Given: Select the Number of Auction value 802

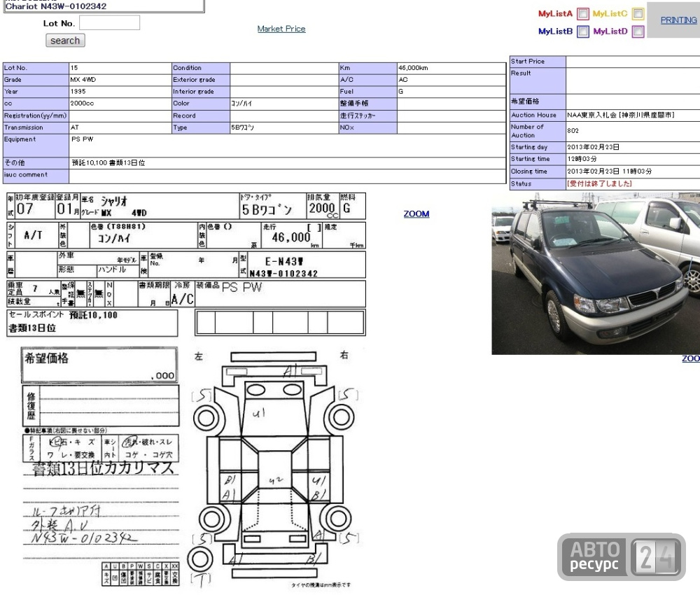Looking at the screenshot, I should (x=573, y=131).
